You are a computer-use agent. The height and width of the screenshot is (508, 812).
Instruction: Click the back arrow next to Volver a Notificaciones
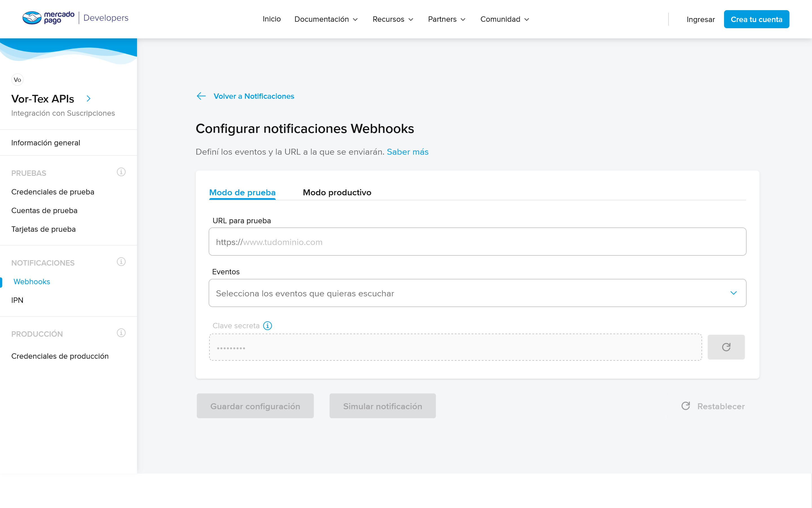tap(201, 96)
